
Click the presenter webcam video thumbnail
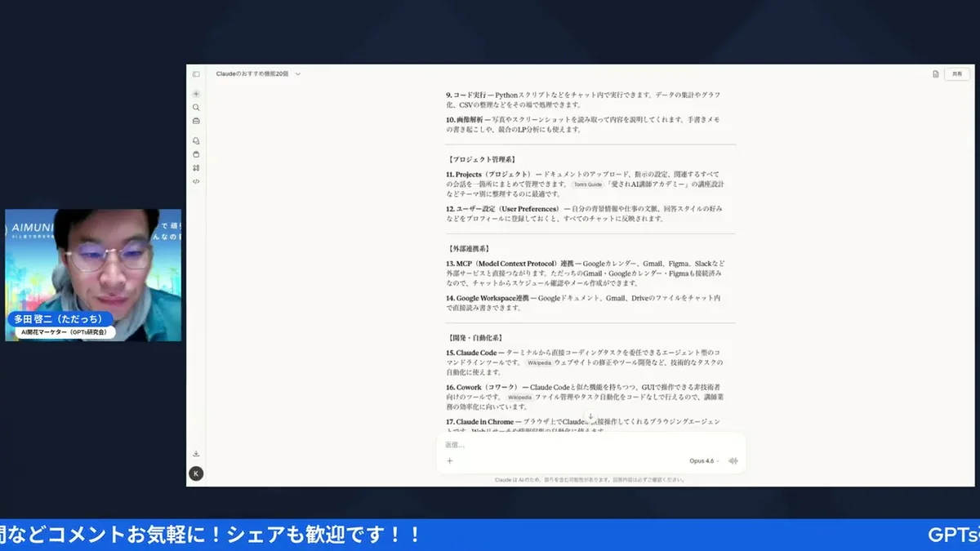[93, 275]
